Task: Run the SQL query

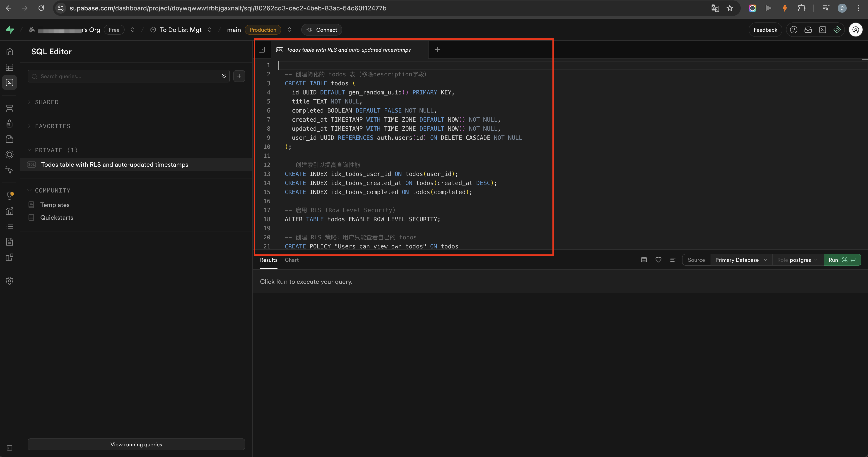Action: pos(842,260)
